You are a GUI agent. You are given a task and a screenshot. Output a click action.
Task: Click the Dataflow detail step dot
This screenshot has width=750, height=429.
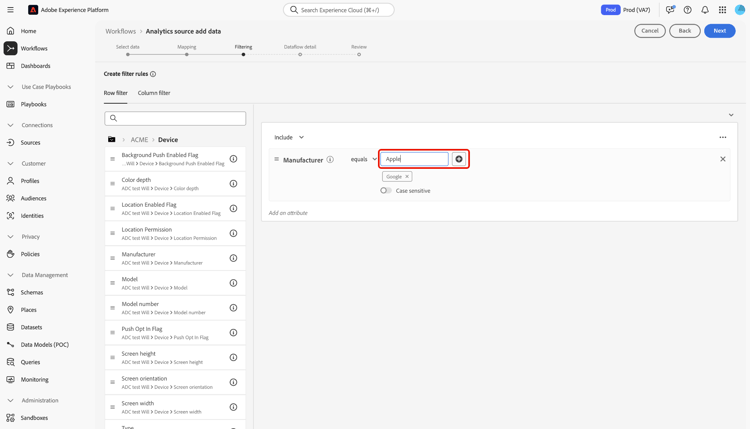[300, 55]
